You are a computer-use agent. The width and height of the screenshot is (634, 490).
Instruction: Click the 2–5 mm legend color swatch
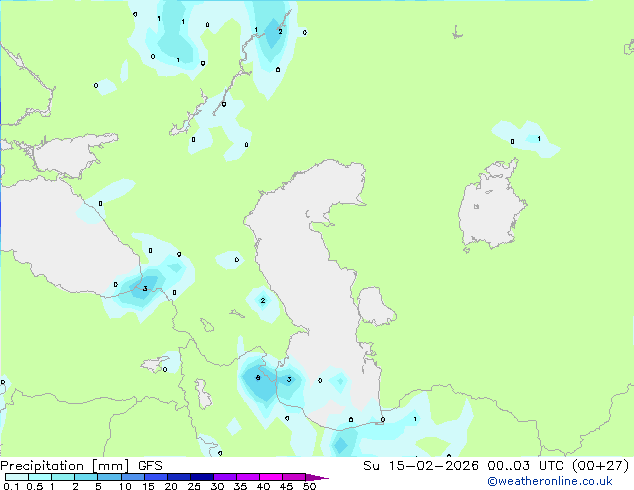(86, 477)
